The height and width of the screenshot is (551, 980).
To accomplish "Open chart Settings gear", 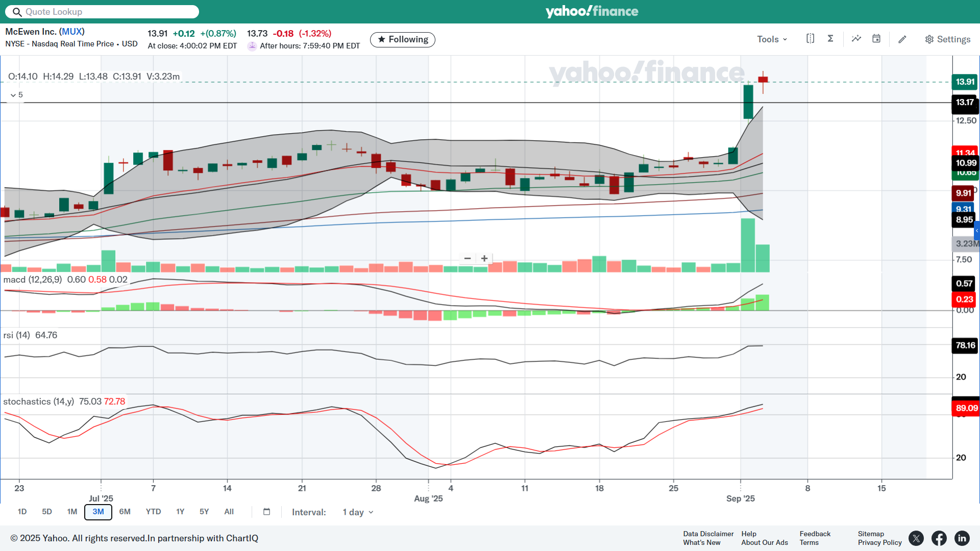I will click(947, 39).
